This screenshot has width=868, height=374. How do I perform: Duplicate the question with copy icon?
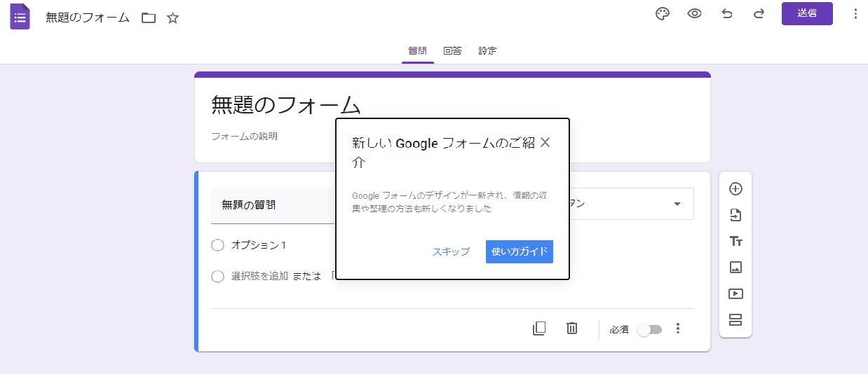click(x=539, y=328)
